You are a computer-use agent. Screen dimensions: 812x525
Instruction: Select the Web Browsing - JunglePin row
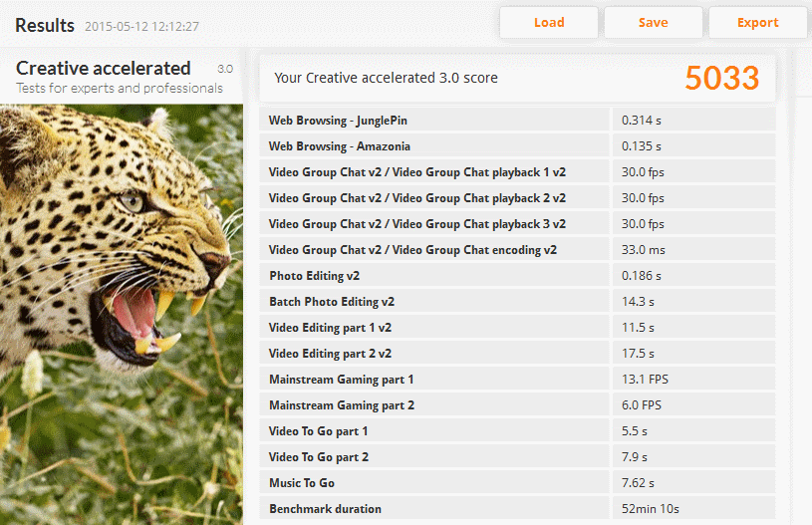[x=517, y=121]
